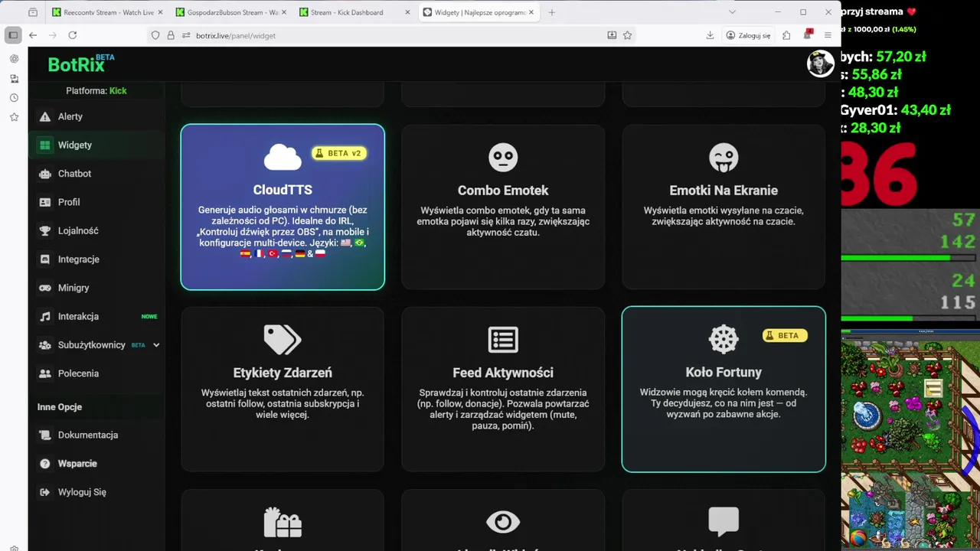Click the Emotki Na Ekranie tongue-face icon

pos(724,158)
